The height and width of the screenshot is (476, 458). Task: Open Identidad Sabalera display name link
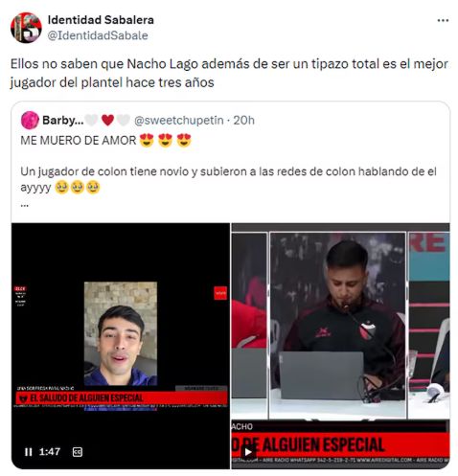[101, 20]
